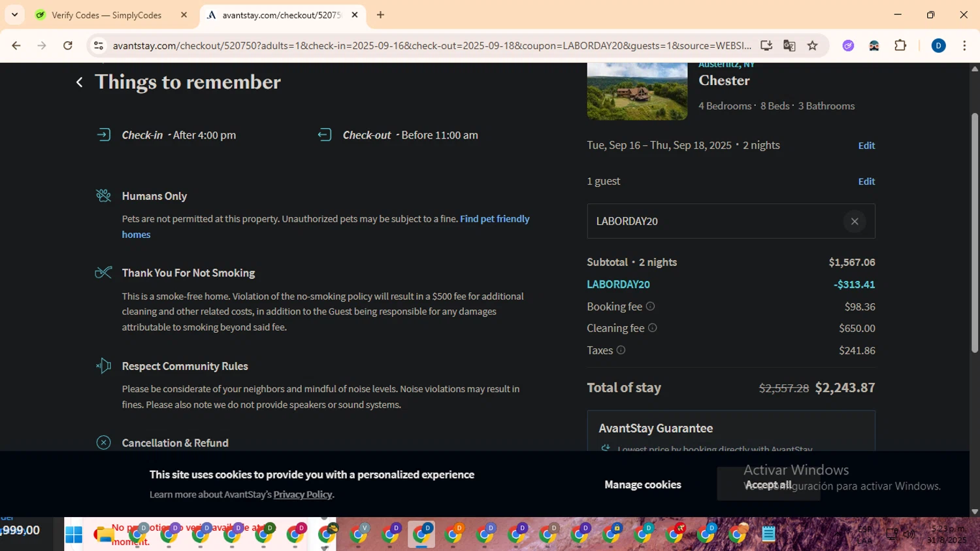Click the browser forward arrow
The image size is (980, 551).
(42, 46)
